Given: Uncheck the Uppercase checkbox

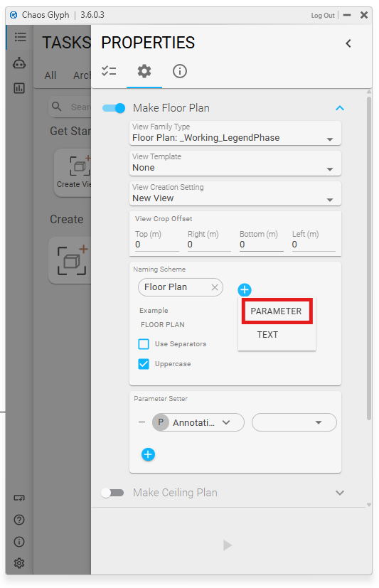Looking at the screenshot, I should [x=144, y=364].
